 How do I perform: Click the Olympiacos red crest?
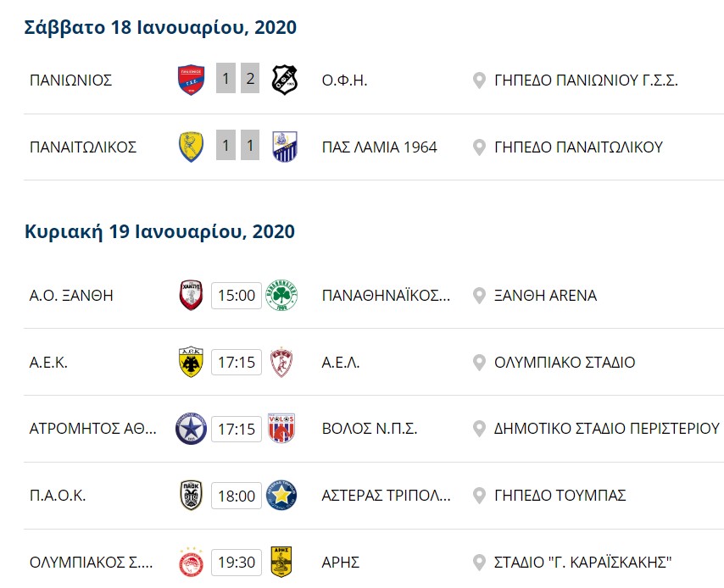coord(191,562)
